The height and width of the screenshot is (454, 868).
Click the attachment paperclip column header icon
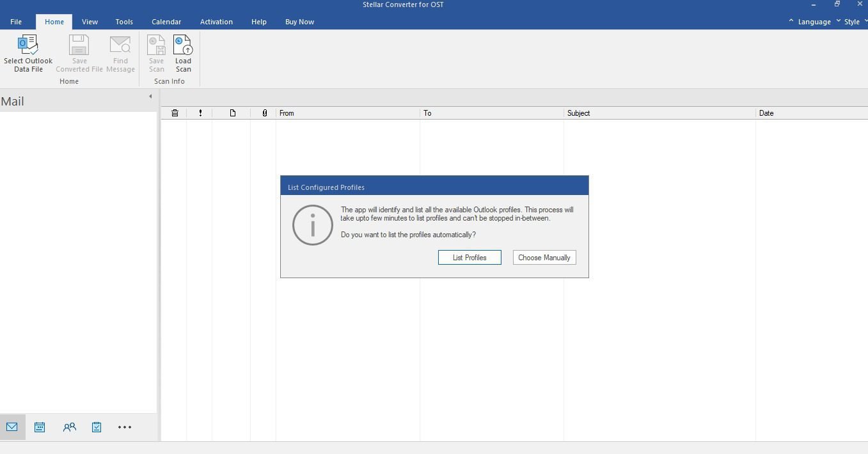264,113
